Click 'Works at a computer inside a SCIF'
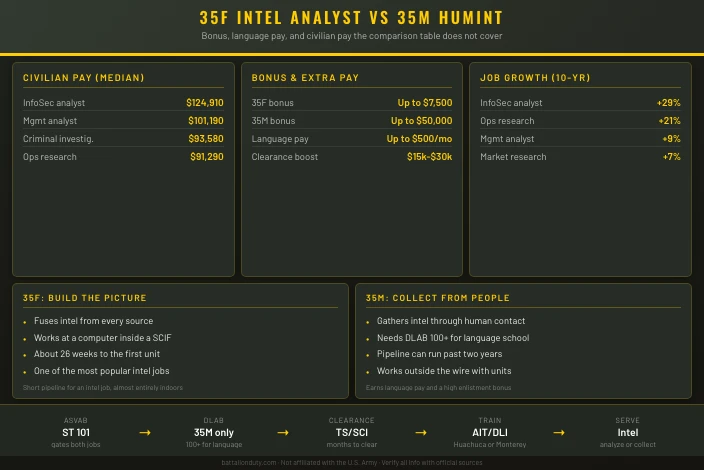The height and width of the screenshot is (470, 704). (x=102, y=338)
